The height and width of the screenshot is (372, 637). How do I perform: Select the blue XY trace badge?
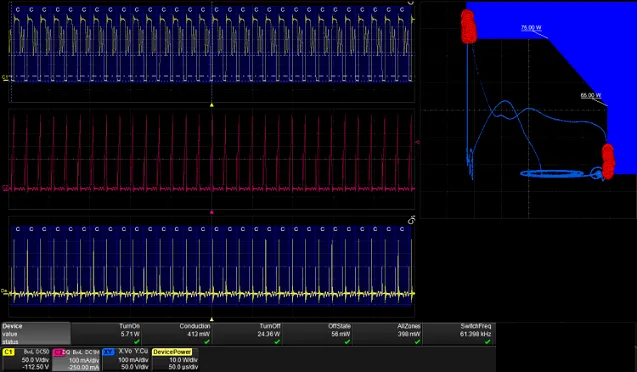pos(108,352)
